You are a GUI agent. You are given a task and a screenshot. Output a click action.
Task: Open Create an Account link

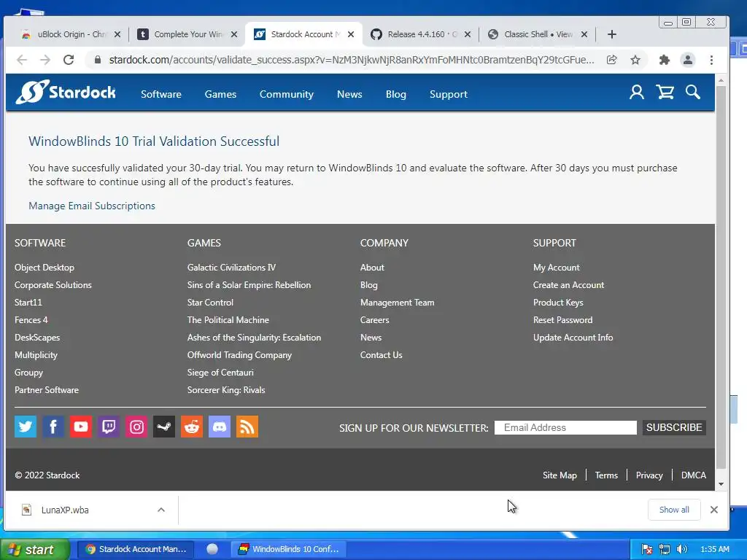tap(568, 285)
